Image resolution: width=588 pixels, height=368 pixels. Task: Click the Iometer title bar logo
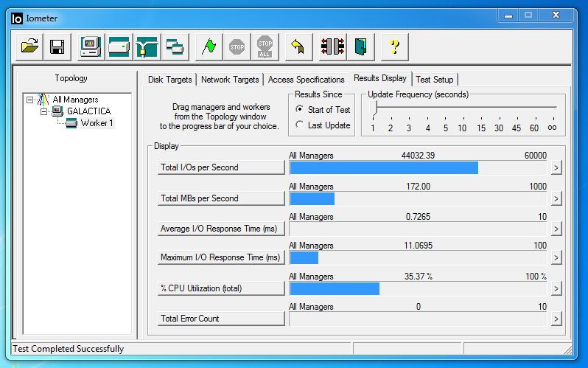tap(17, 18)
